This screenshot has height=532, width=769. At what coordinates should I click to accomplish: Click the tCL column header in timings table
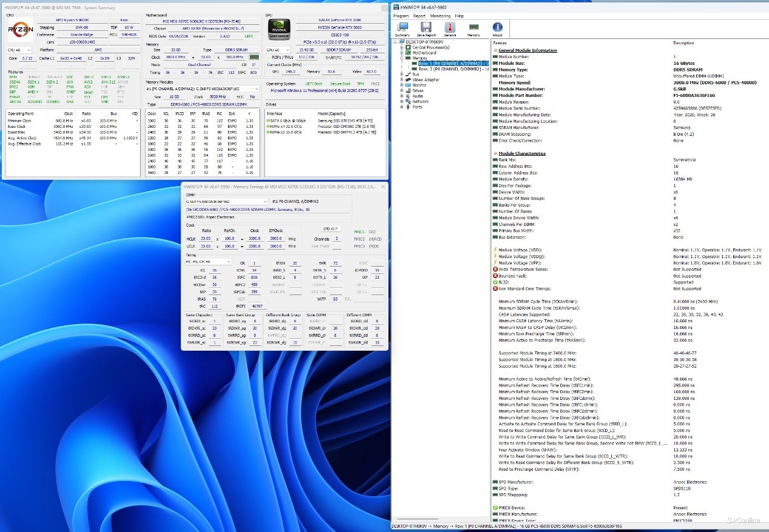[x=167, y=113]
